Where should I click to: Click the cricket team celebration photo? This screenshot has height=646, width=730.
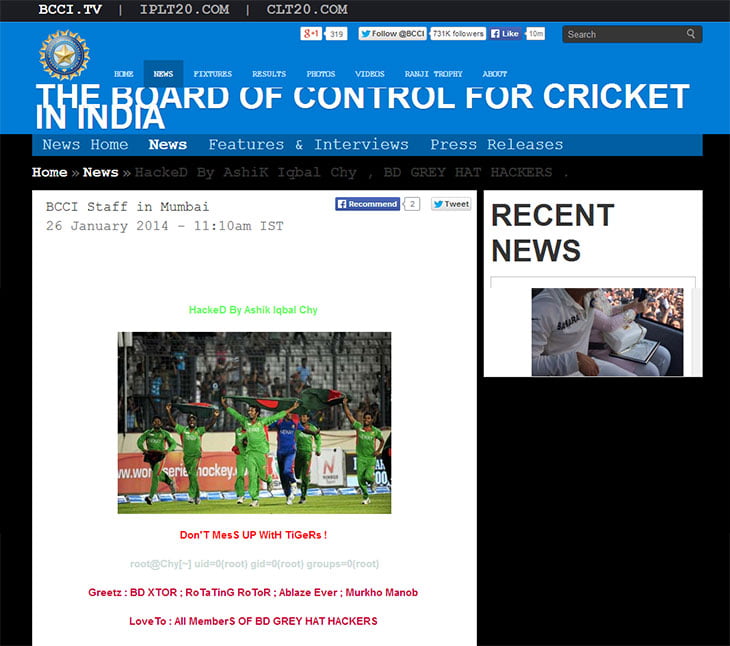254,423
